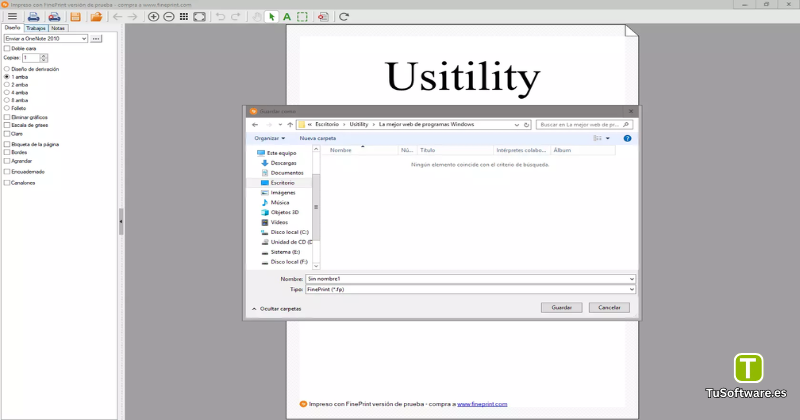800x420 pixels.
Task: Open the hamburger menu in FinePrint toolbar
Action: pyautogui.click(x=12, y=17)
